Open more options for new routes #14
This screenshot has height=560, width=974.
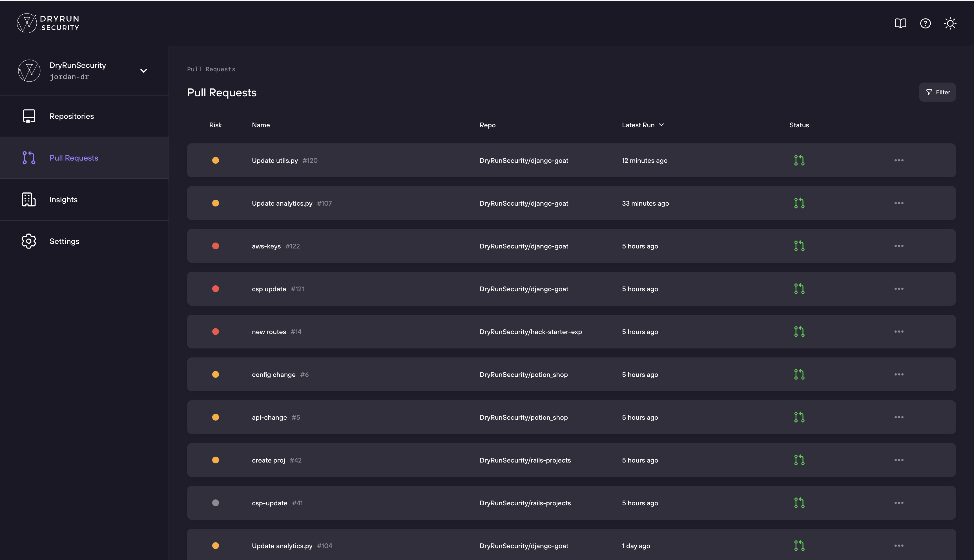(899, 332)
